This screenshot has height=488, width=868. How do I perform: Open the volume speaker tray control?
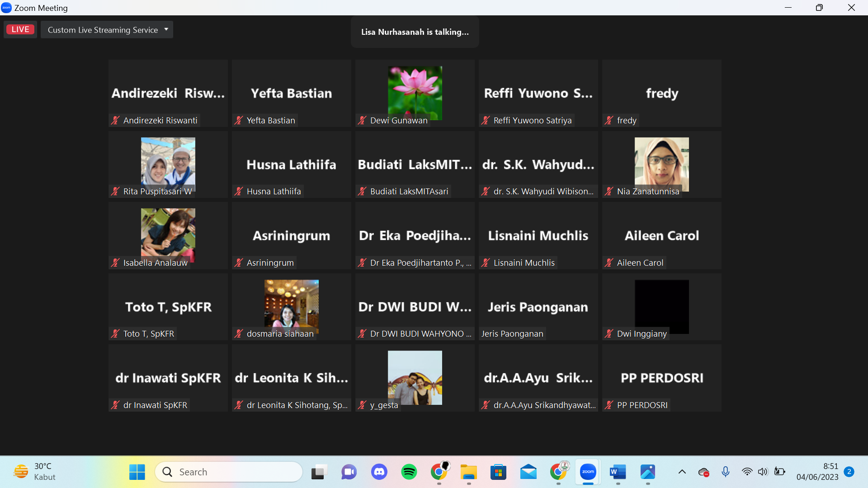(763, 472)
